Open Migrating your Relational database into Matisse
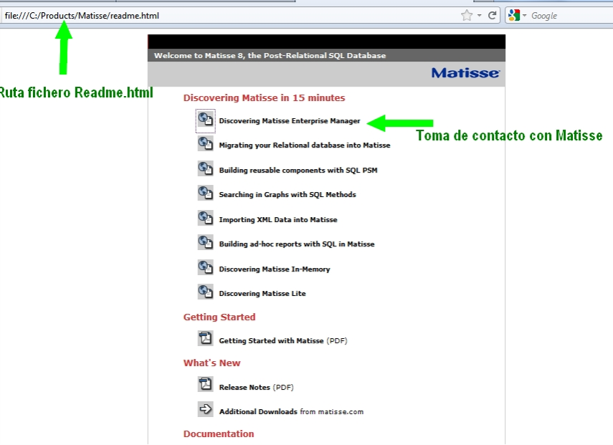 click(305, 145)
